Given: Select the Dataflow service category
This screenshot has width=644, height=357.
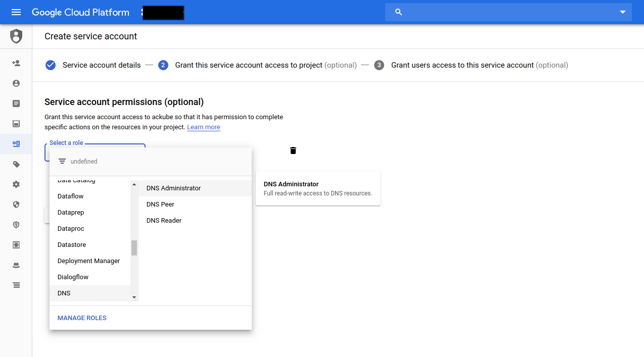Looking at the screenshot, I should coord(71,196).
